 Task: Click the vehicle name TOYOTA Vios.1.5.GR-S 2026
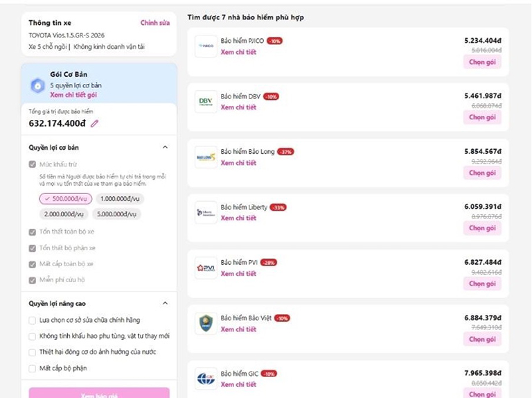point(66,35)
